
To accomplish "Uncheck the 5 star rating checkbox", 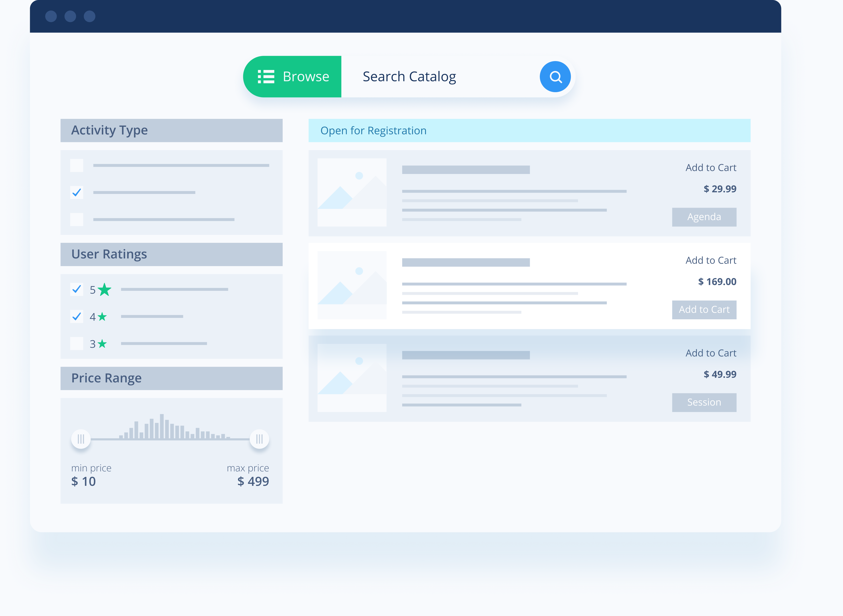I will point(77,289).
